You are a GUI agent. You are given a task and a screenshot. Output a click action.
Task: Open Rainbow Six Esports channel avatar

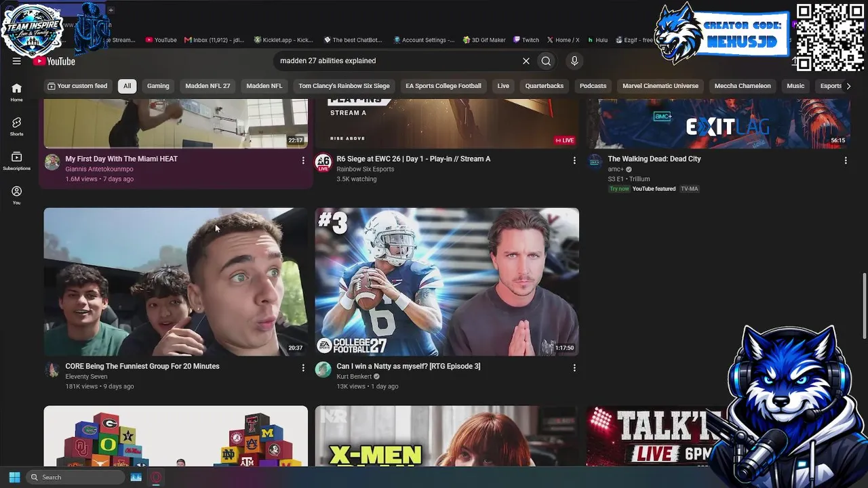pyautogui.click(x=323, y=162)
